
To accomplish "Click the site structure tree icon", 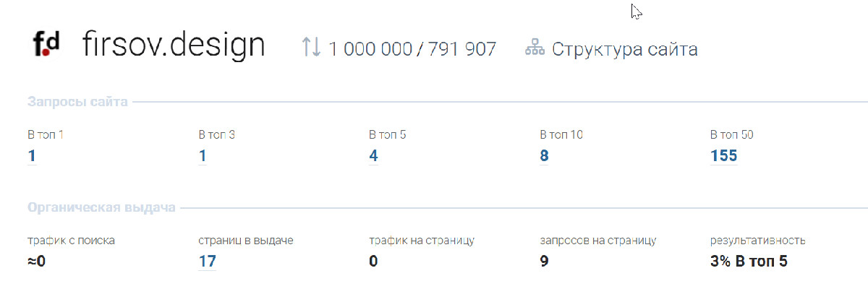I will click(534, 48).
